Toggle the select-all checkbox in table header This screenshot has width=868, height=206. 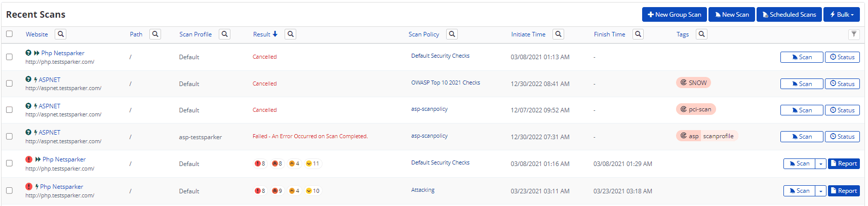click(9, 34)
